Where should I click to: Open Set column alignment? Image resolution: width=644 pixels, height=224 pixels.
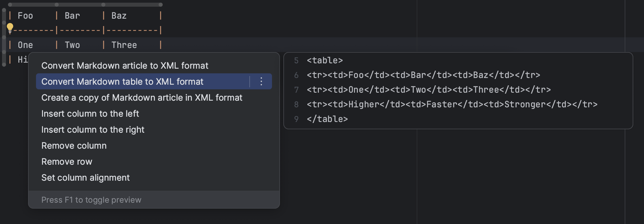click(x=85, y=178)
